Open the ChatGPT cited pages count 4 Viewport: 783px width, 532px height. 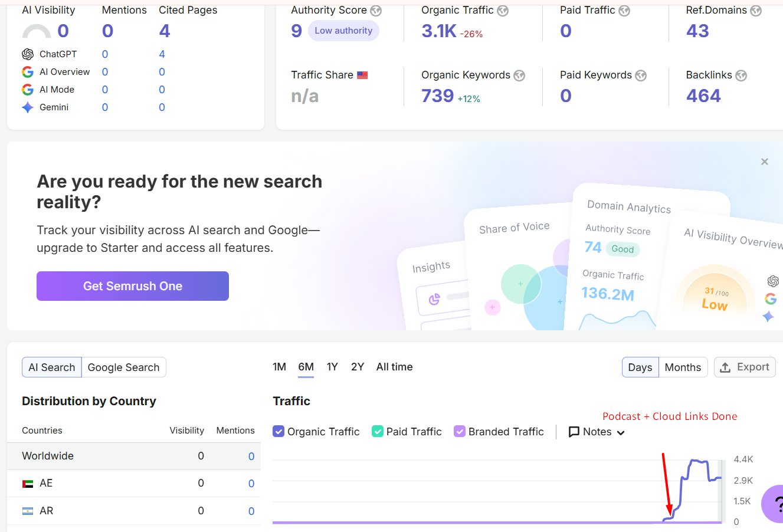tap(162, 54)
